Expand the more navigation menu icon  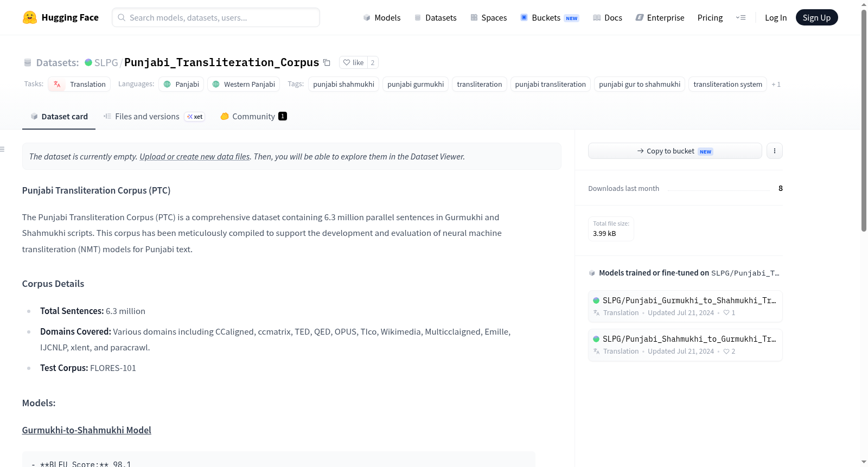click(x=741, y=17)
